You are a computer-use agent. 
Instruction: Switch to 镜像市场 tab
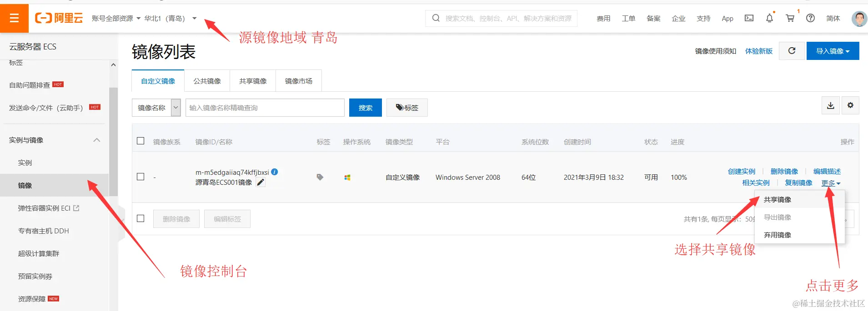pos(299,81)
